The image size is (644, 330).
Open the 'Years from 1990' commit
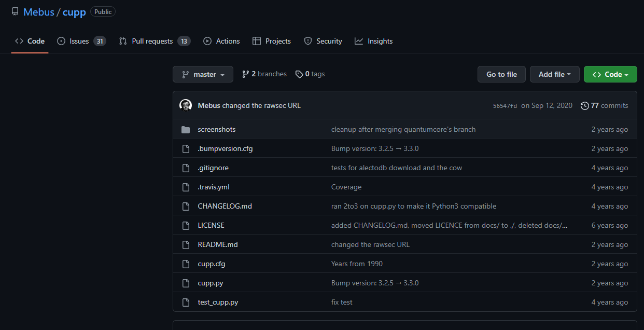point(357,264)
